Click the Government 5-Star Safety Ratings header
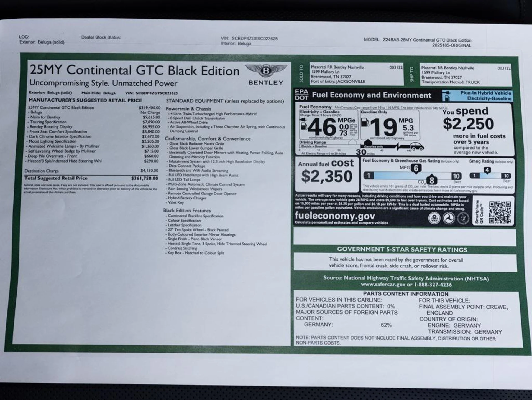The image size is (532, 400). coord(402,249)
